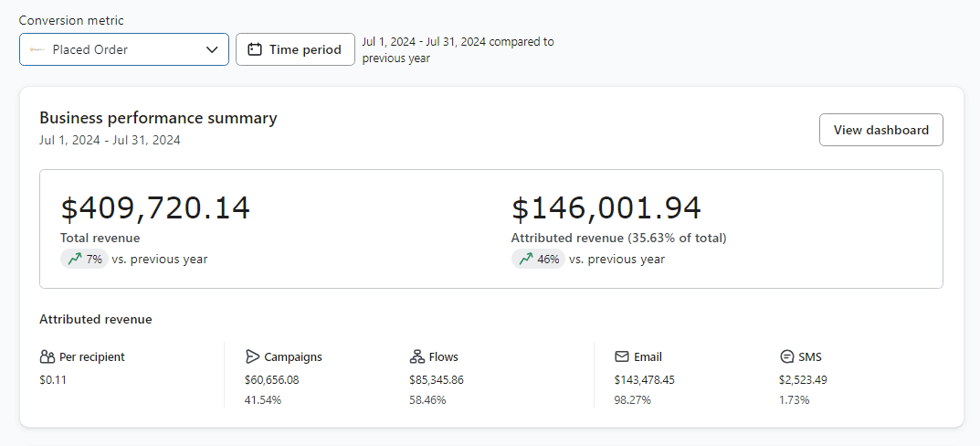Click the 7% trend arrow badge
This screenshot has height=446, width=980.
point(84,259)
